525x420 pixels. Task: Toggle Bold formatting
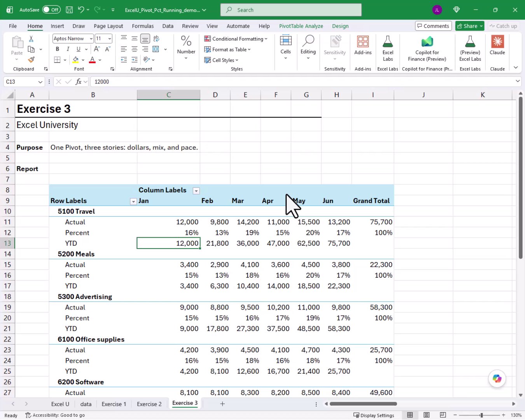(x=58, y=49)
